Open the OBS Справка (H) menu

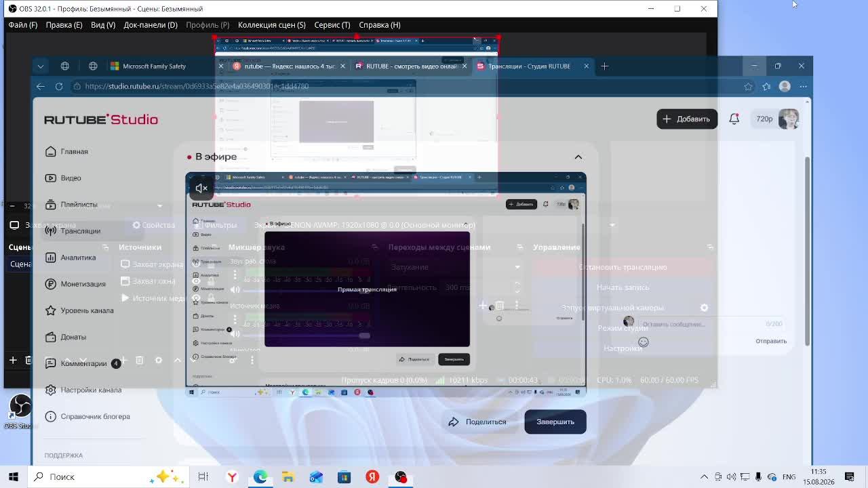pyautogui.click(x=380, y=25)
